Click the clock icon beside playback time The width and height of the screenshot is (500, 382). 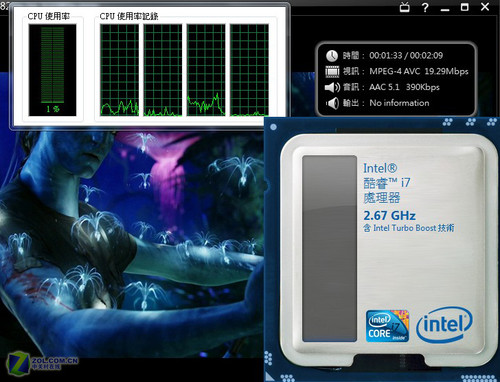coord(332,56)
